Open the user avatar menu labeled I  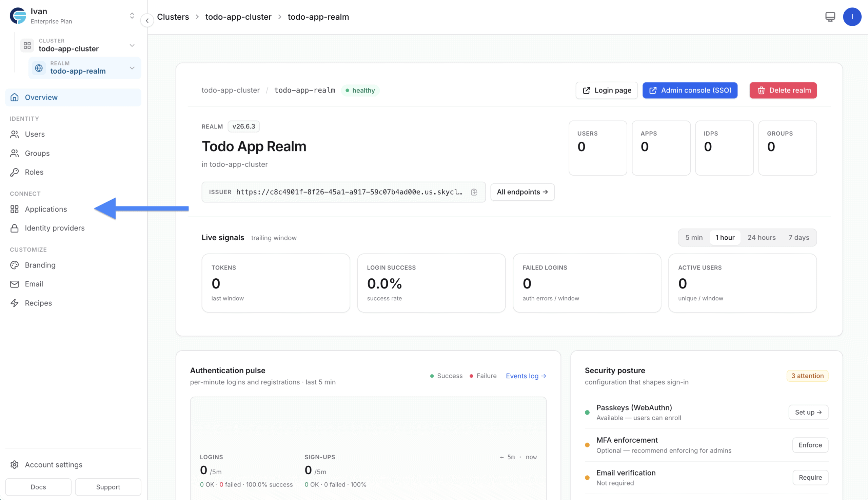(x=852, y=17)
